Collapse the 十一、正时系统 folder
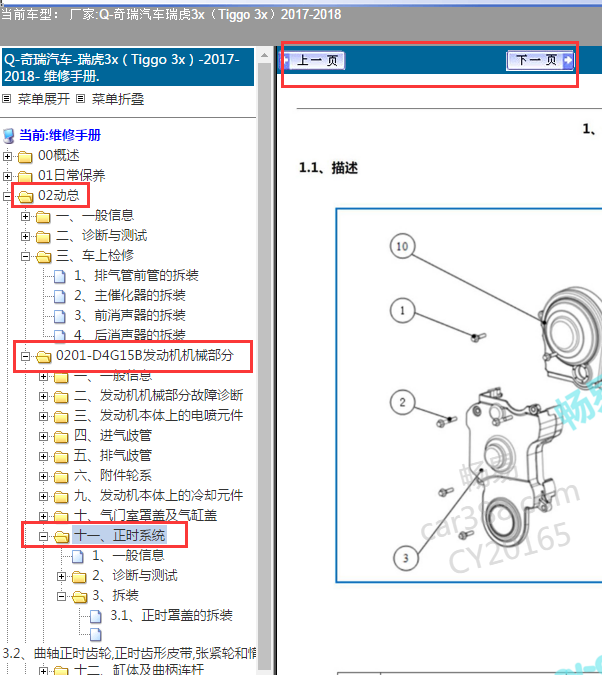 pos(43,536)
